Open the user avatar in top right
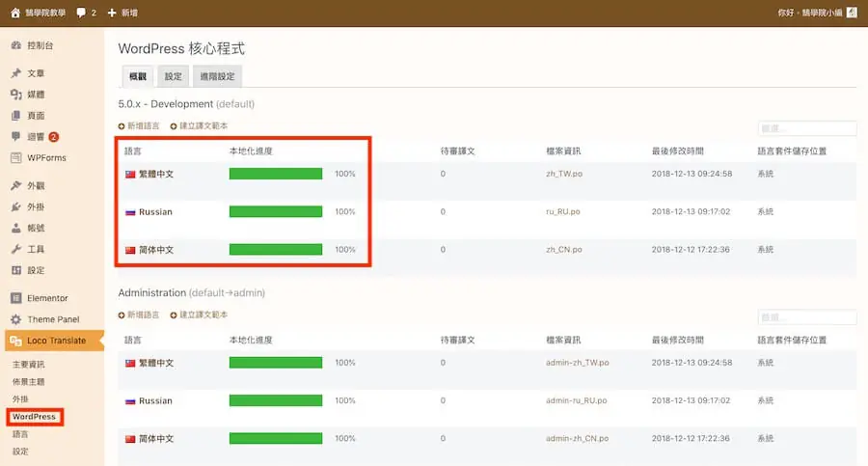The height and width of the screenshot is (466, 868). click(852, 13)
